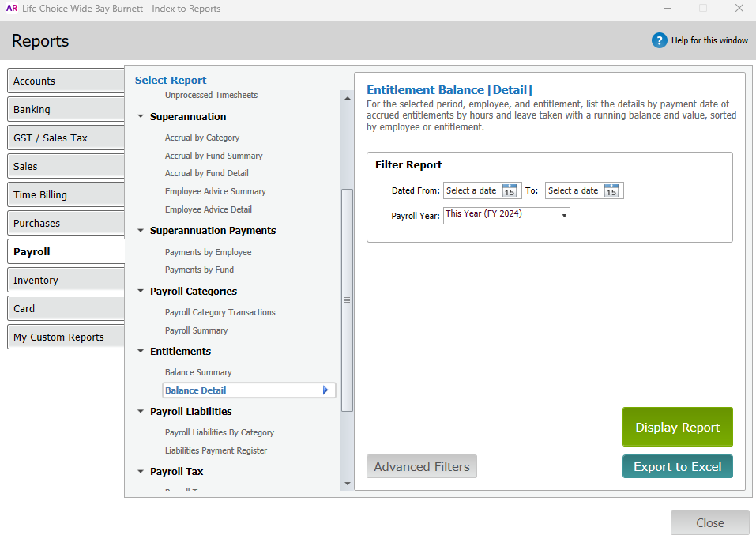Click the report list scrollbar down arrow

(347, 484)
